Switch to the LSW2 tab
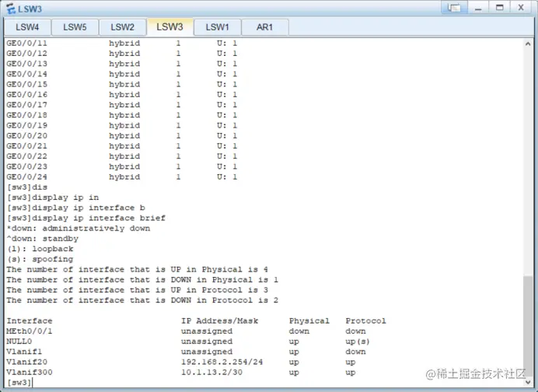538x392 pixels. (123, 27)
